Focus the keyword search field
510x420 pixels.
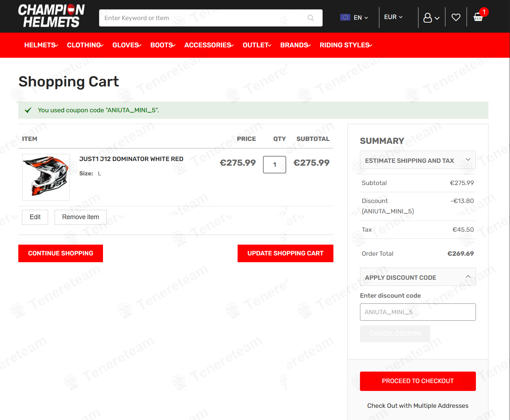point(211,18)
